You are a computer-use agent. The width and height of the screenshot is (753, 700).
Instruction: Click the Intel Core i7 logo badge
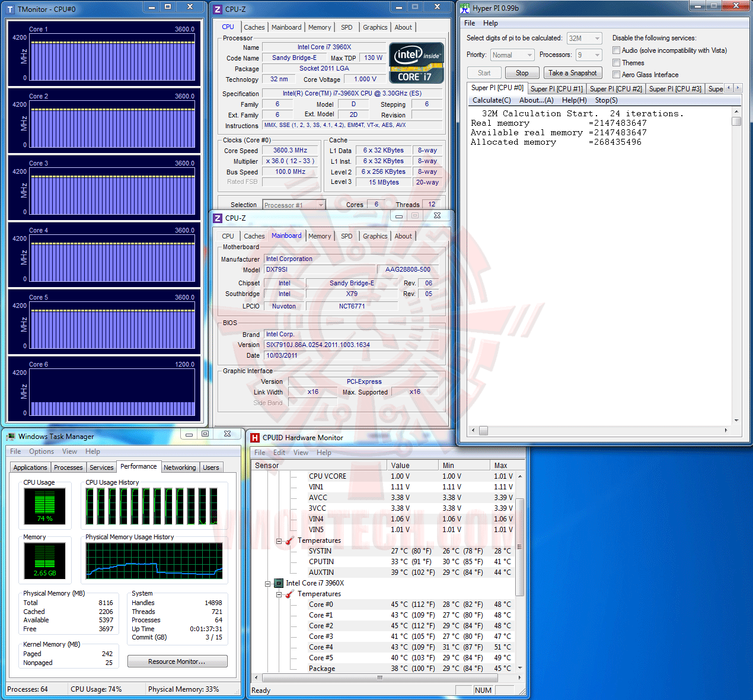point(416,63)
